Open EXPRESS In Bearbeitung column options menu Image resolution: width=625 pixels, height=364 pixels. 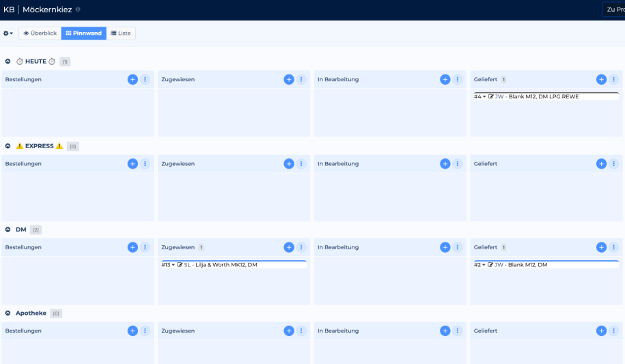[458, 164]
